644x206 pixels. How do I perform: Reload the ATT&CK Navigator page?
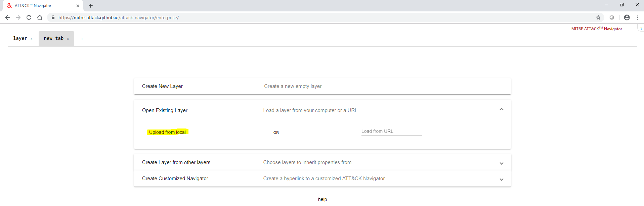click(x=29, y=17)
